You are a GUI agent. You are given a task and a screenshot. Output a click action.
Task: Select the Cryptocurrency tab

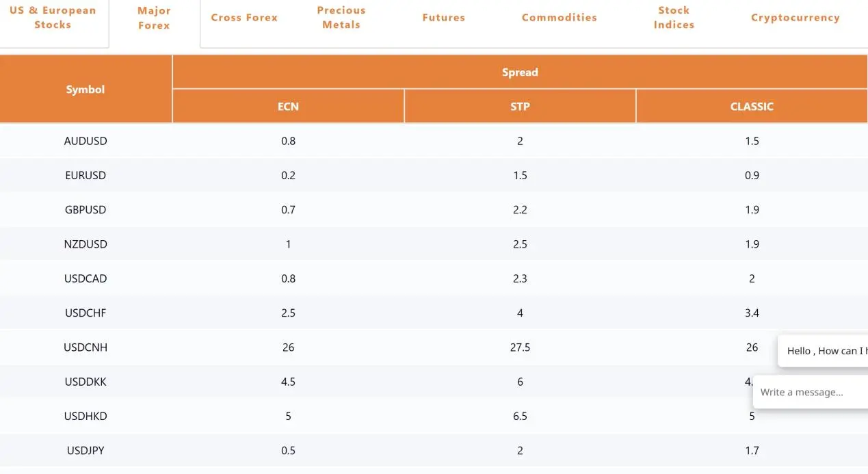pos(795,18)
